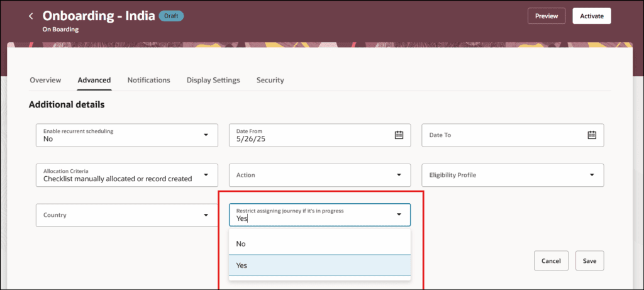Viewport: 644px width, 290px height.
Task: Go to the Display Settings tab
Action: pos(213,80)
